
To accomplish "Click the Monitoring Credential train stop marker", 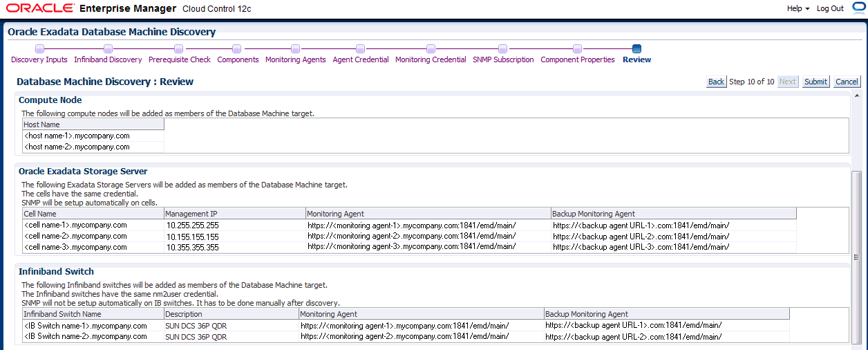I will [431, 48].
